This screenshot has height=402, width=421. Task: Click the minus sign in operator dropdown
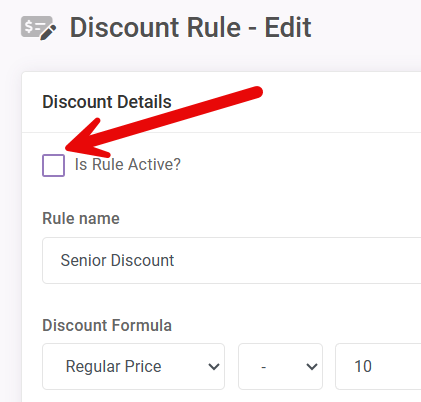(264, 367)
